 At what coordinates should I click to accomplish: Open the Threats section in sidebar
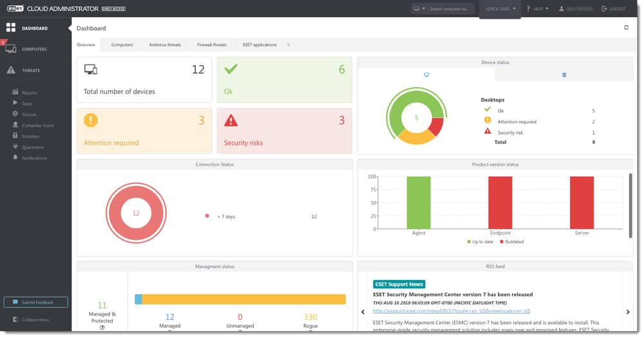[x=35, y=71]
